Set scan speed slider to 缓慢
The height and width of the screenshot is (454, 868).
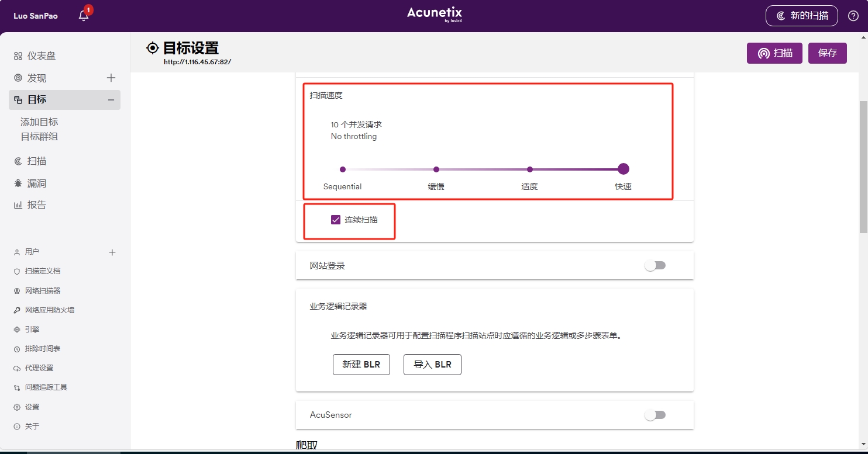tap(436, 169)
